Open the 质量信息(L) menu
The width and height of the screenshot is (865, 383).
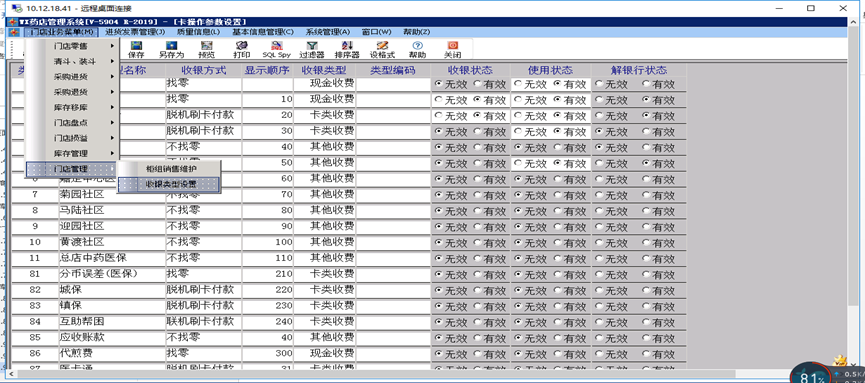(x=199, y=32)
